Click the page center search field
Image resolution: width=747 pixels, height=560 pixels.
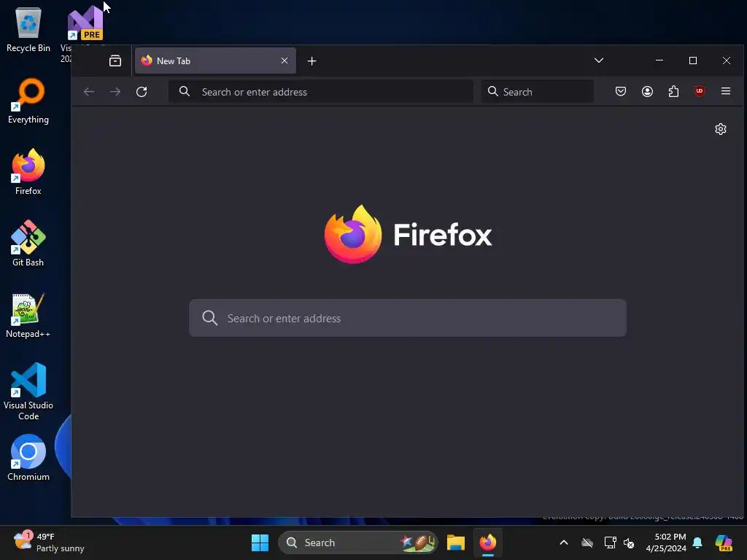(x=408, y=318)
